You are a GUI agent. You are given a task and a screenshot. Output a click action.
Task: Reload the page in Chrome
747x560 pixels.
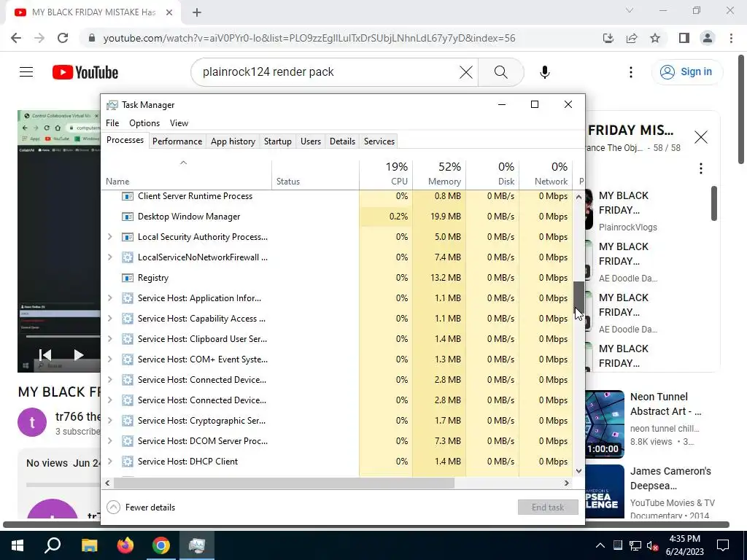pyautogui.click(x=63, y=38)
